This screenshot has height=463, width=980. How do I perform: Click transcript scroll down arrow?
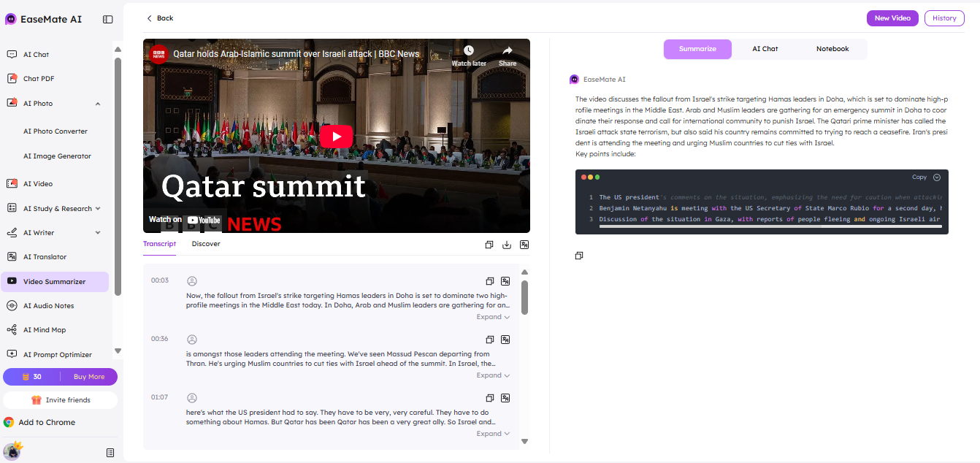[x=524, y=441]
